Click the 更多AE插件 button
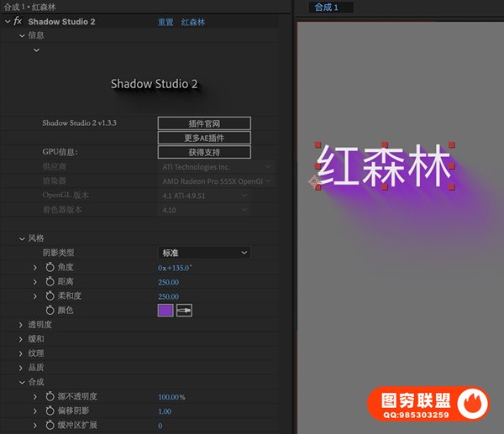 [x=204, y=138]
